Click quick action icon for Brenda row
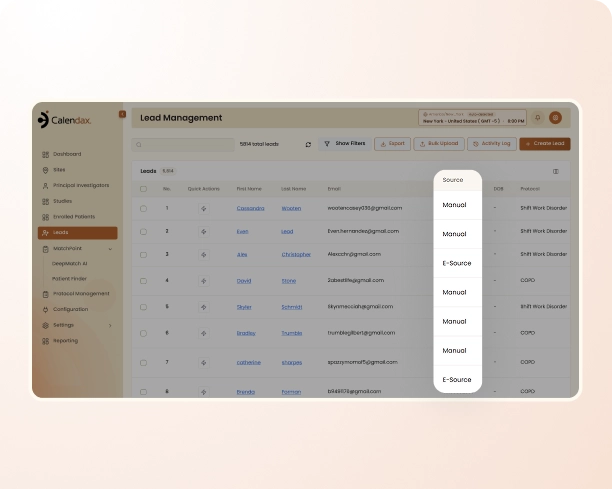Viewport: 612px width, 489px height. (204, 392)
